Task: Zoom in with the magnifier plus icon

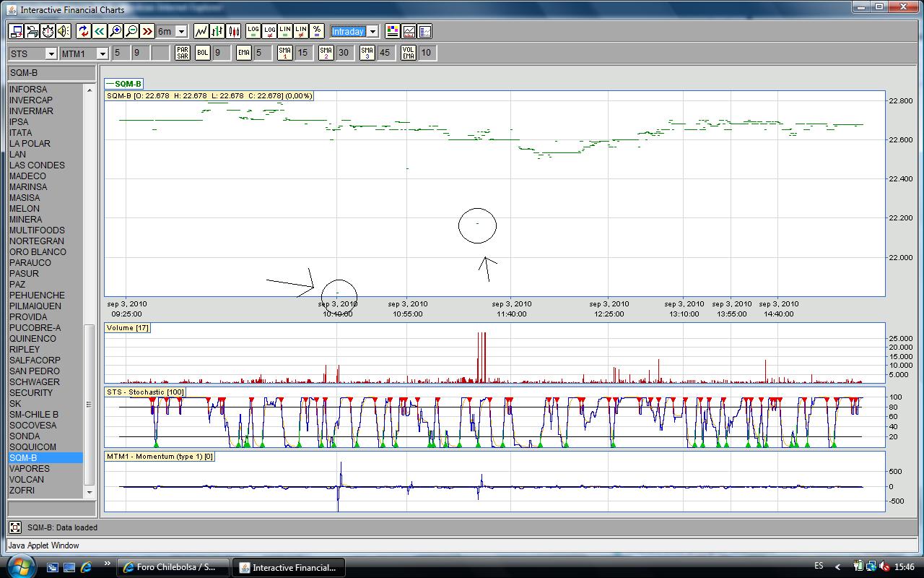Action: pyautogui.click(x=115, y=31)
